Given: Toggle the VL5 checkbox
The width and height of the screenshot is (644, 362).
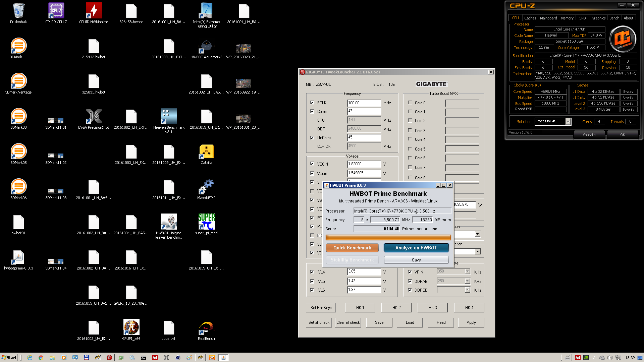Looking at the screenshot, I should pos(312,281).
